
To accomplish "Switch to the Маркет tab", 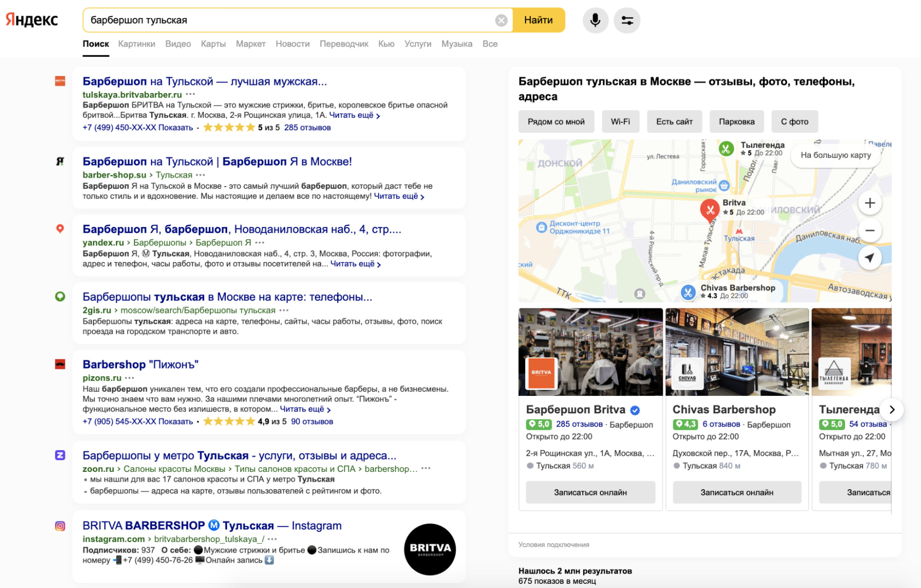I will point(251,44).
